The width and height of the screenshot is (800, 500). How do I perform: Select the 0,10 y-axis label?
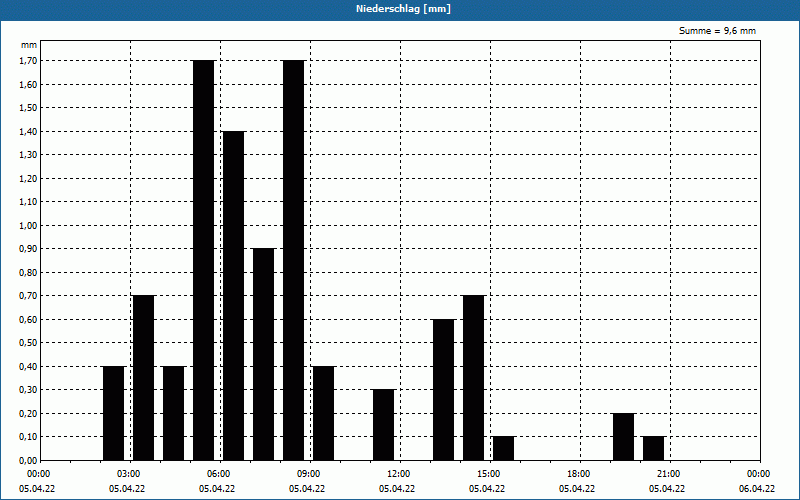[28, 437]
